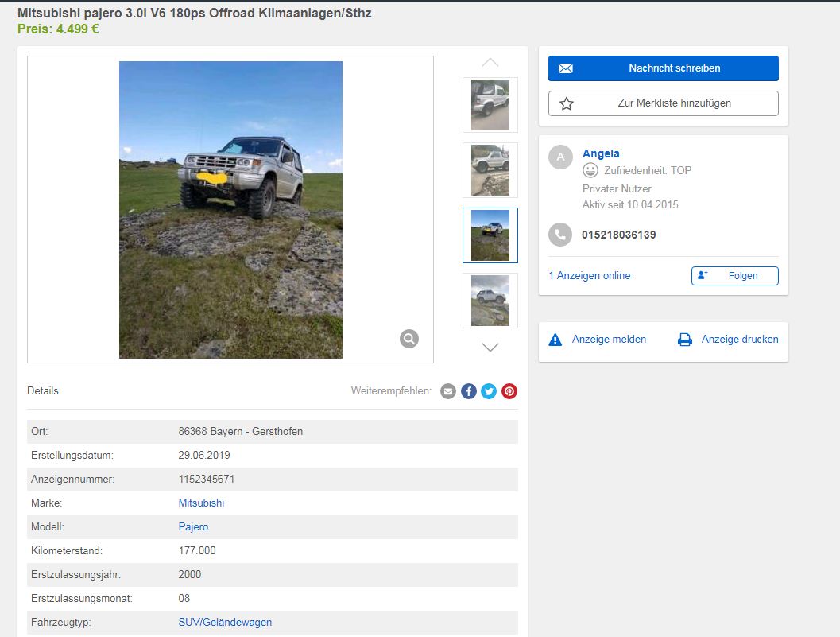This screenshot has width=840, height=637.
Task: Share listing on Pinterest
Action: [x=509, y=391]
